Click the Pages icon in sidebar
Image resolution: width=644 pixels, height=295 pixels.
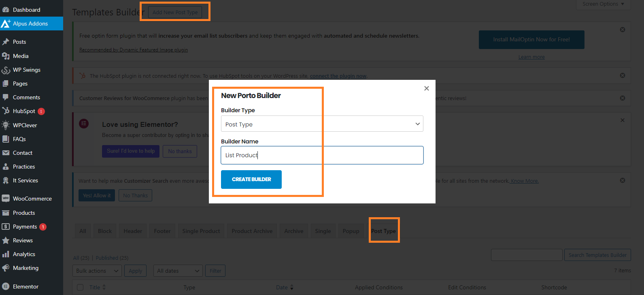[x=6, y=83]
